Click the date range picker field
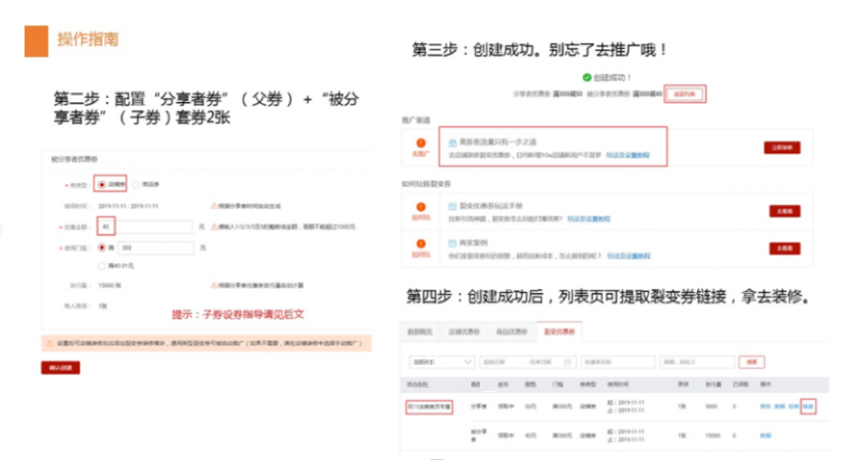 point(528,362)
